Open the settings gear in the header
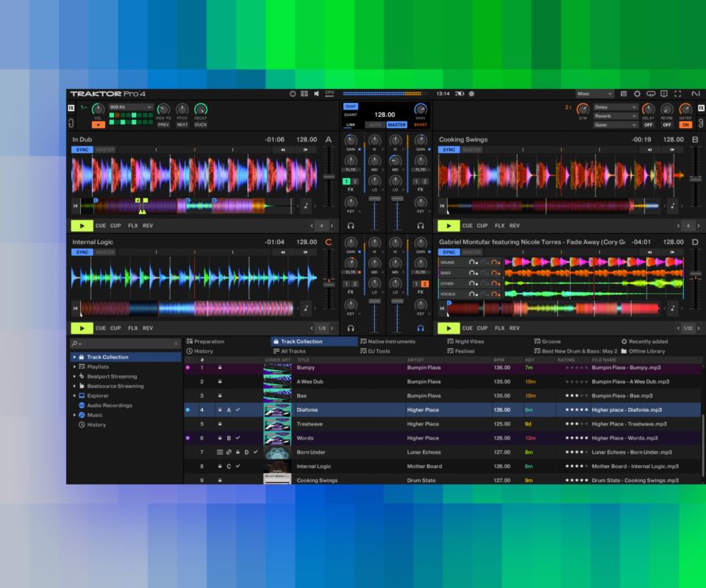706x588 pixels. click(637, 94)
